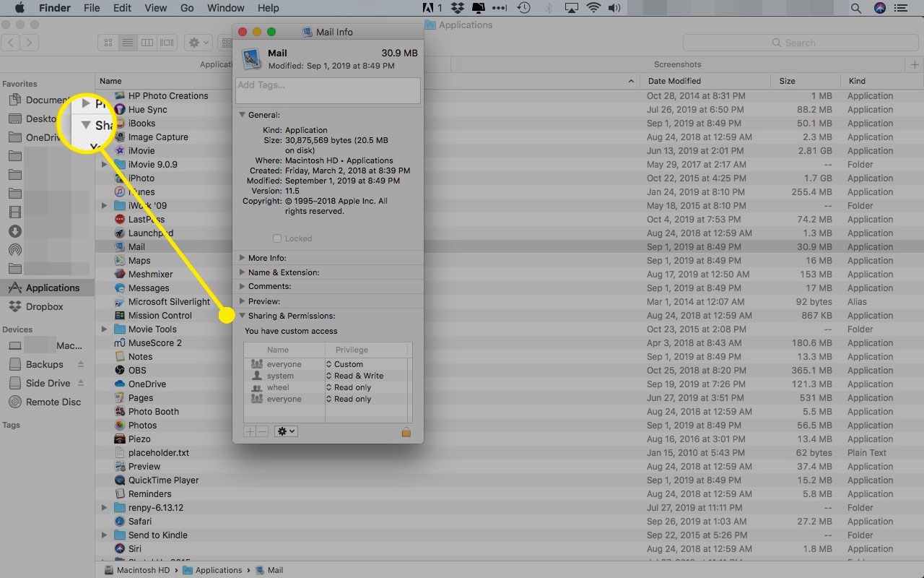
Task: Click the MuseScore 2 icon
Action: pyautogui.click(x=121, y=342)
